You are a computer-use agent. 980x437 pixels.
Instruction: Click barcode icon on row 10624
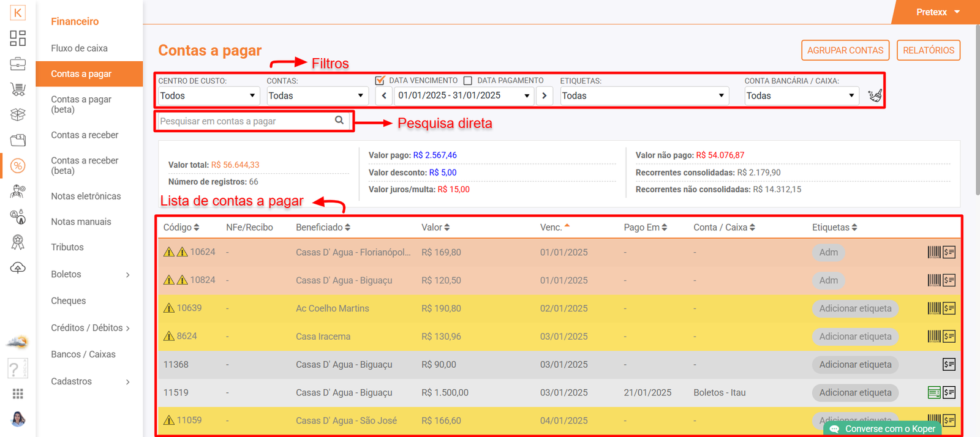[x=933, y=252]
